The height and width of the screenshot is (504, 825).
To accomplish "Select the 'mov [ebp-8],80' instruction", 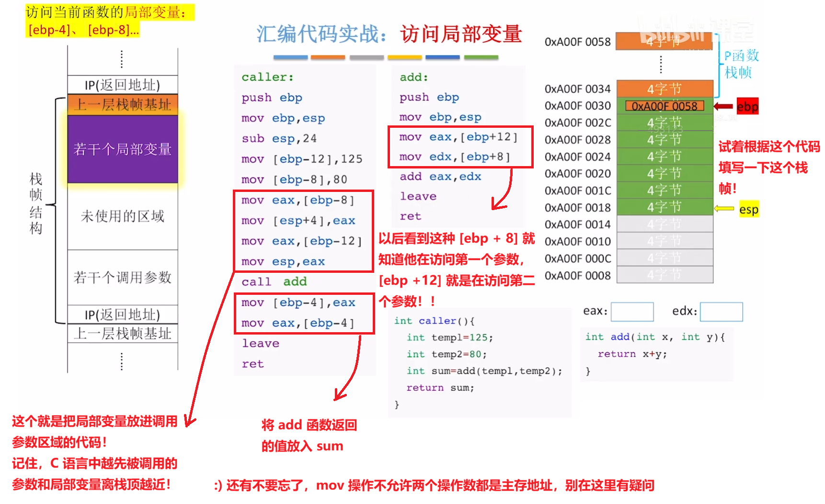I will click(294, 179).
